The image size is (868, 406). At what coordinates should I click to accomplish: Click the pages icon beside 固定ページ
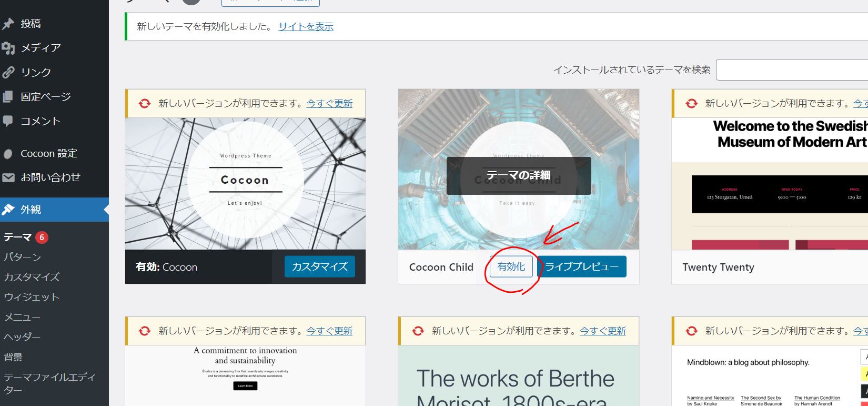point(8,97)
